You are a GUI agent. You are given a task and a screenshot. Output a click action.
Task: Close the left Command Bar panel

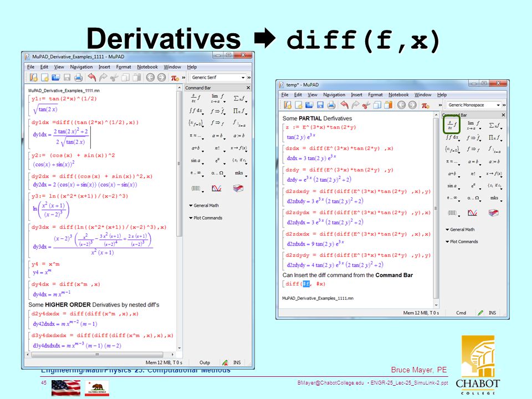point(248,88)
